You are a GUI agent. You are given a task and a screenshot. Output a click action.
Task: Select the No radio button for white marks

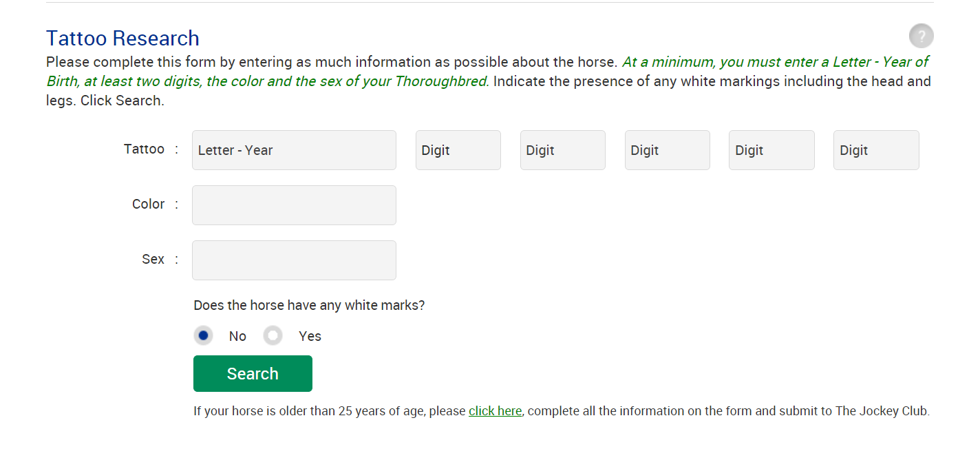[x=203, y=335]
